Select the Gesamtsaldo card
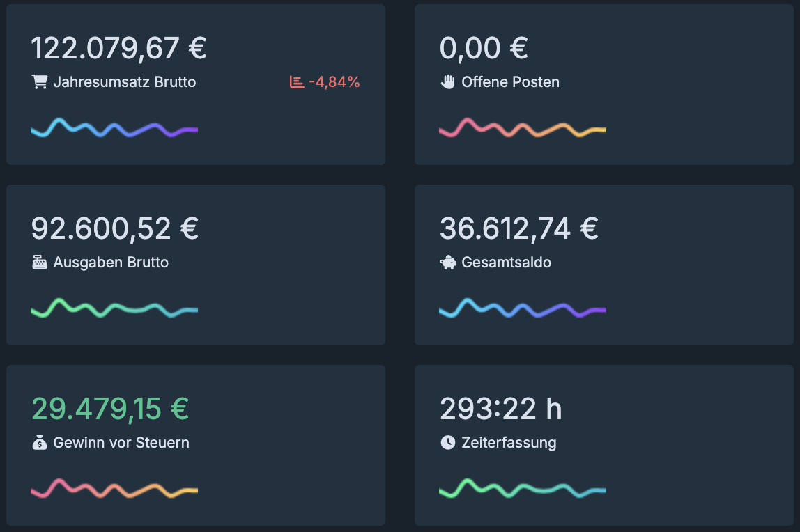 coord(603,265)
